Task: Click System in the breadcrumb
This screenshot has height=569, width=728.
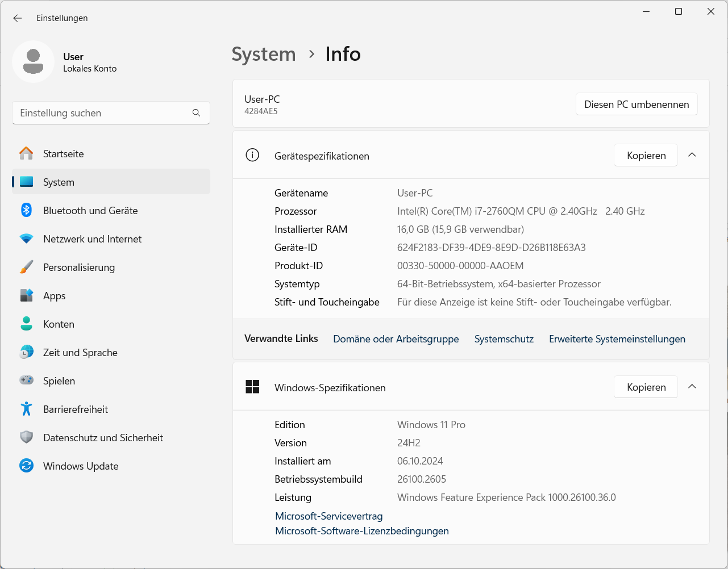Action: 264,55
